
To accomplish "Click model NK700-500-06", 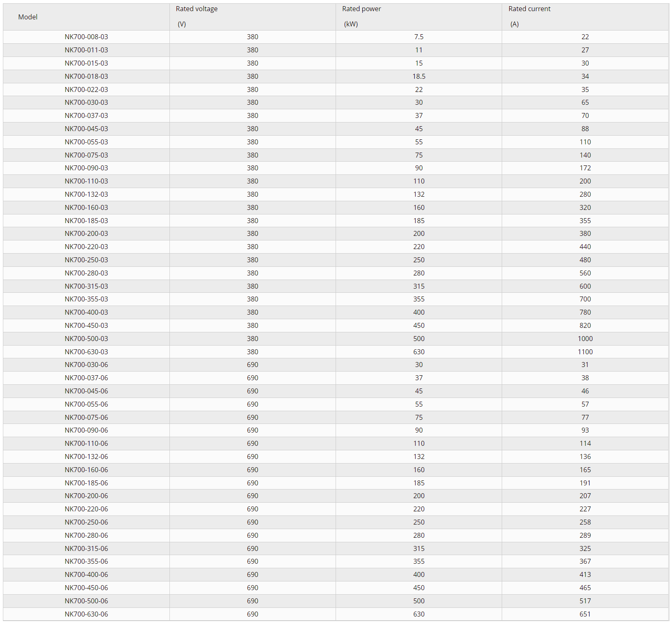I will [86, 601].
